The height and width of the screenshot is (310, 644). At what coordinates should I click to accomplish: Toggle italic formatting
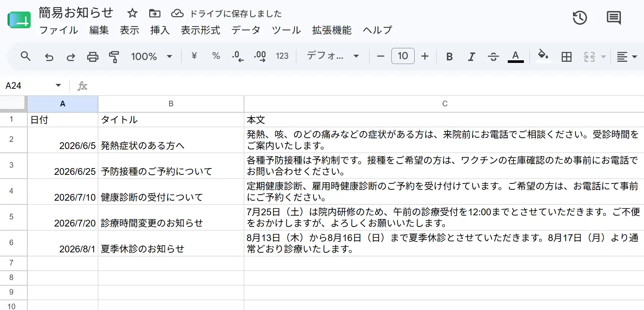471,57
